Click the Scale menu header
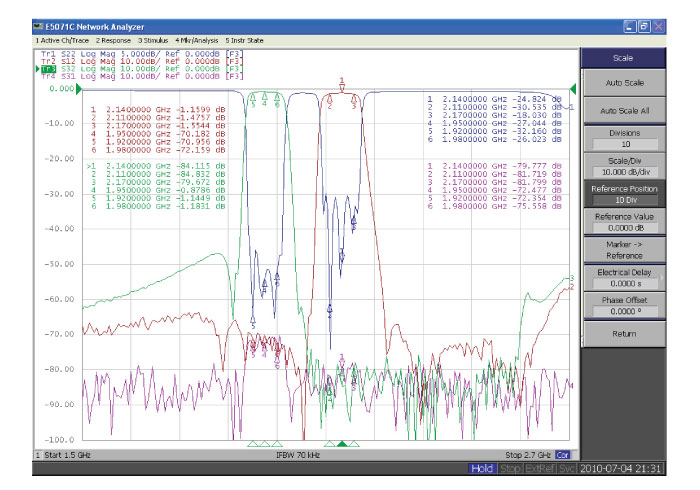This screenshot has width=700, height=490. (623, 58)
